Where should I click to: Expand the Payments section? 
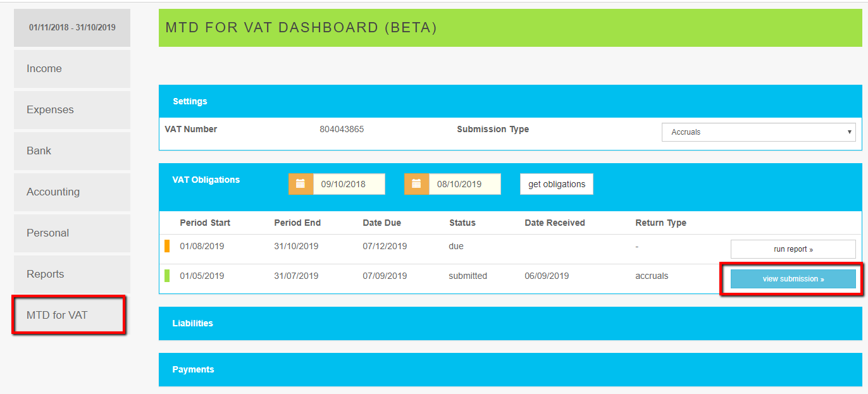[510, 369]
